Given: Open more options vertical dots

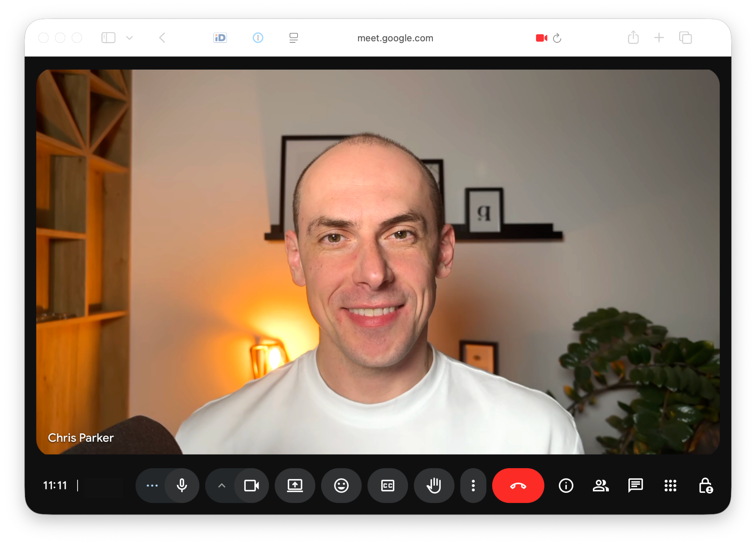Looking at the screenshot, I should tap(473, 485).
